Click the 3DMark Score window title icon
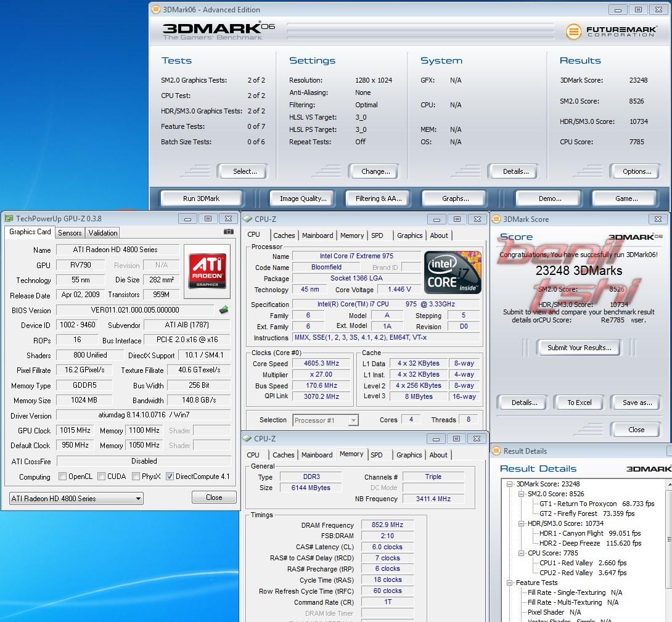Screen dimensions: 672x622 (496, 219)
